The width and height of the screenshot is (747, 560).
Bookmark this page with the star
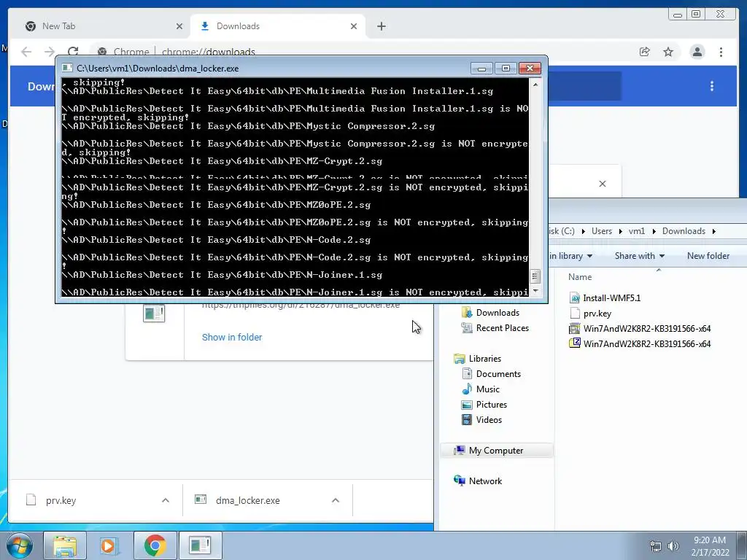pos(668,52)
